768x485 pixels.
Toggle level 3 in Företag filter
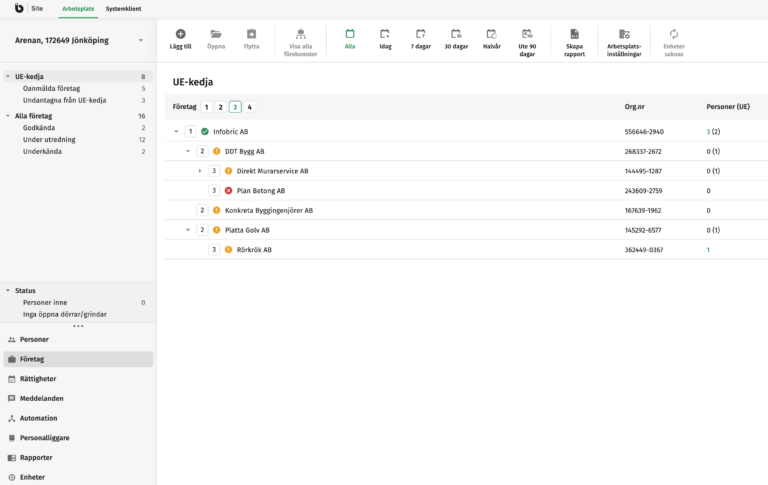(x=235, y=107)
